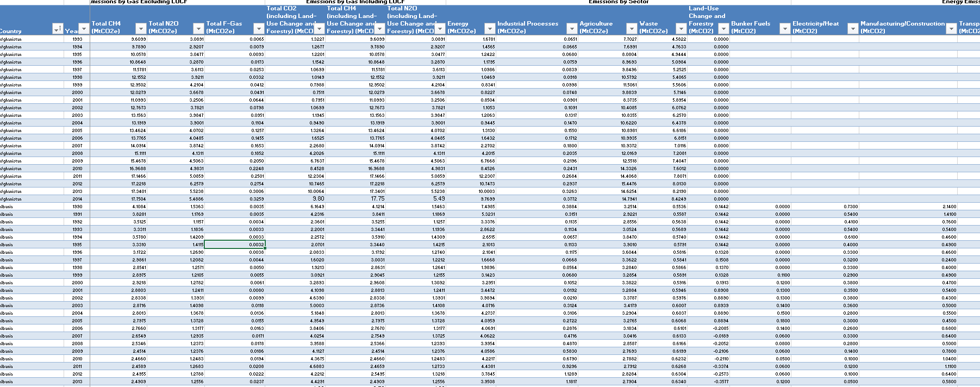Screen dimensions: 980x387
Task: Select Albania 2003 Total CO2 cell 5.0003
Action: click(295, 305)
